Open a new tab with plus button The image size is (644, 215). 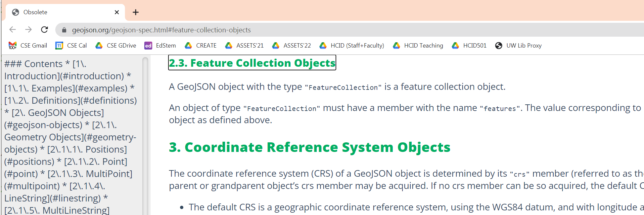pyautogui.click(x=136, y=12)
